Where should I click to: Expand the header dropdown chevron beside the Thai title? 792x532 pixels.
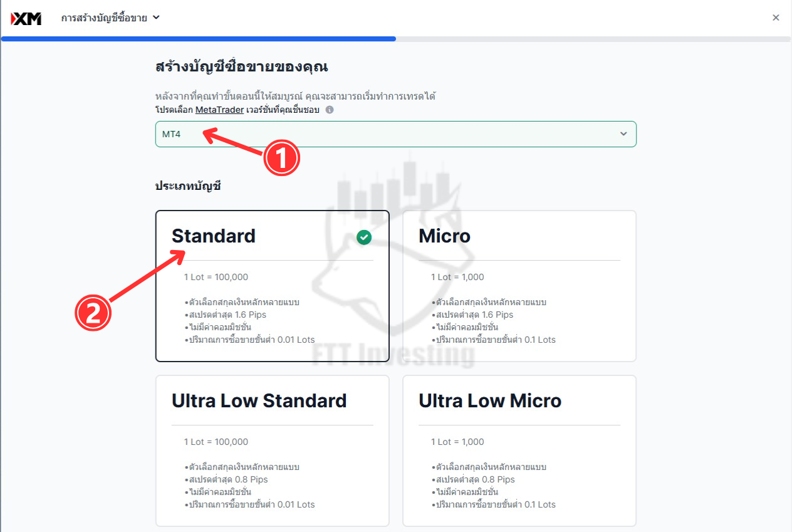156,18
